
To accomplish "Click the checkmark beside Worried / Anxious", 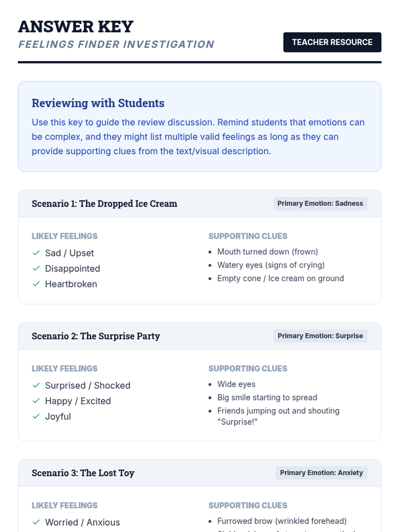I will tap(36, 522).
